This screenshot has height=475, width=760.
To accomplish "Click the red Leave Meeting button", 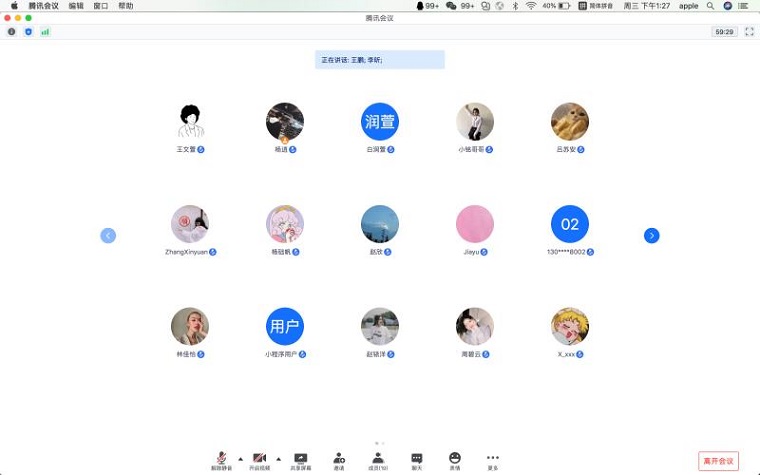I will [718, 461].
